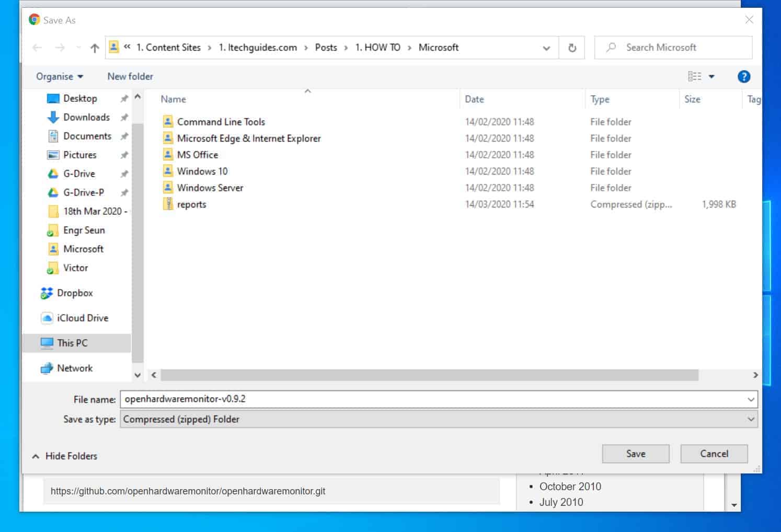Open the reports zipped folder

click(x=191, y=204)
